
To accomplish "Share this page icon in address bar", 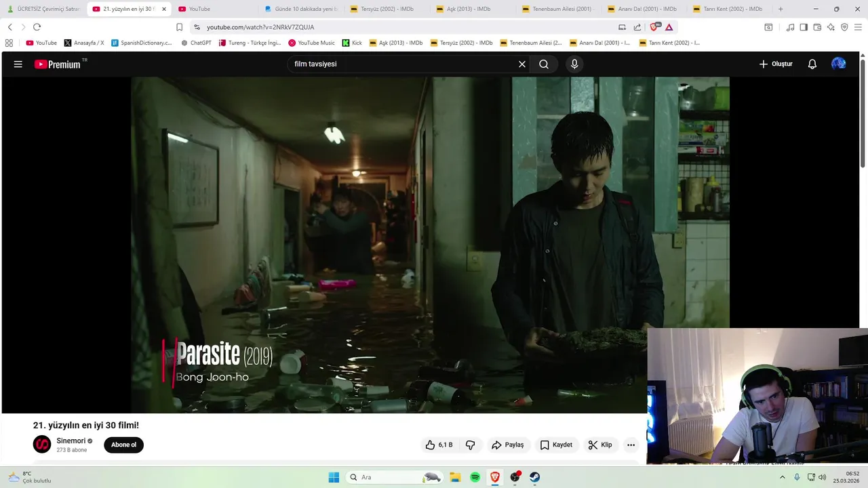I will tap(637, 27).
